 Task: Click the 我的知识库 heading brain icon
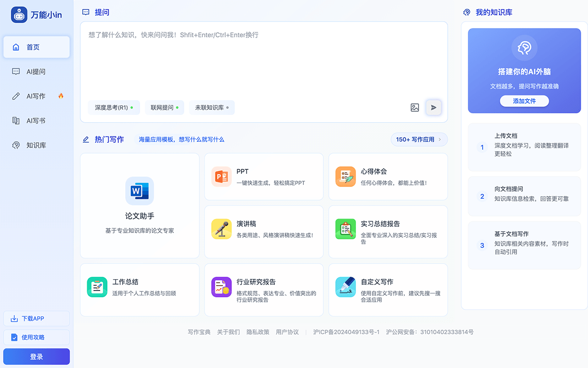click(x=466, y=12)
